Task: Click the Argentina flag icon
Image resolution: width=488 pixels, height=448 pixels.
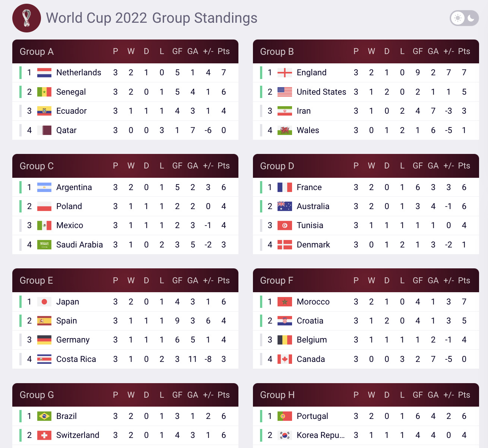Action: click(x=44, y=187)
